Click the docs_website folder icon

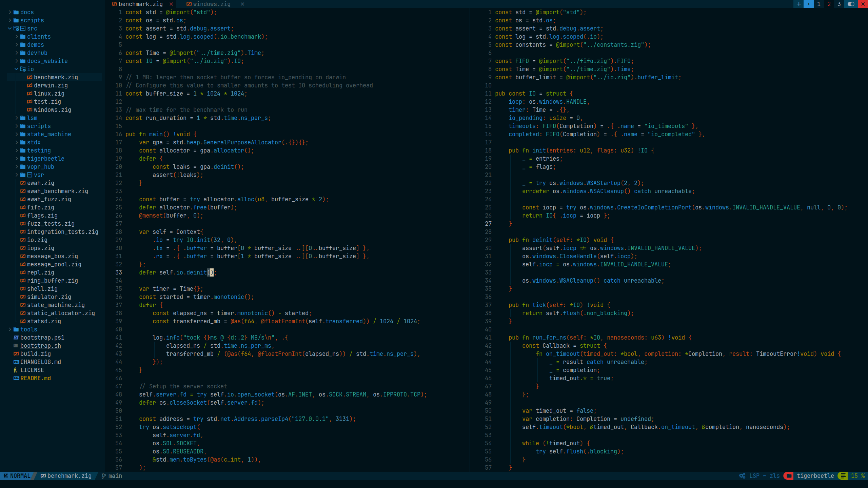23,61
